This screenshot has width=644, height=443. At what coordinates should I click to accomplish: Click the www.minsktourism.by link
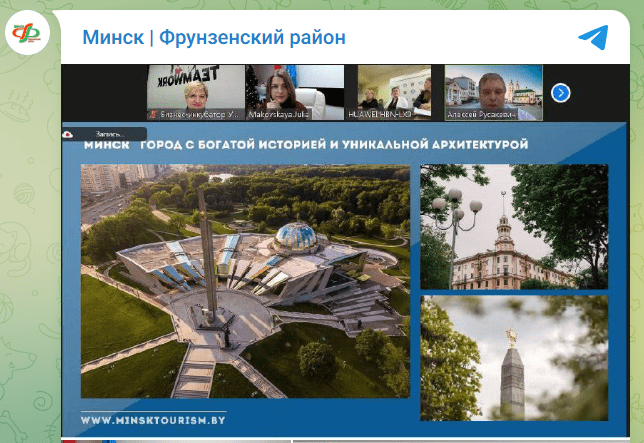[x=153, y=420]
